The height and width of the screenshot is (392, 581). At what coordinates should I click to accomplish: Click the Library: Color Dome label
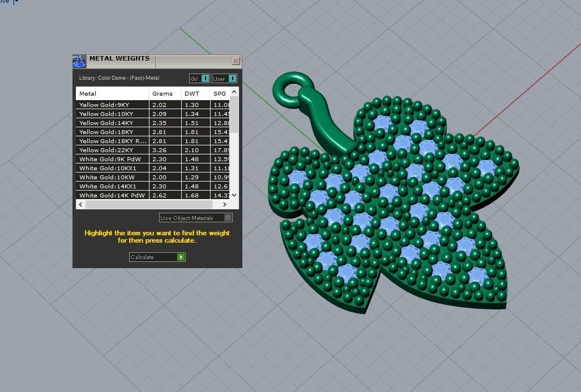click(119, 78)
